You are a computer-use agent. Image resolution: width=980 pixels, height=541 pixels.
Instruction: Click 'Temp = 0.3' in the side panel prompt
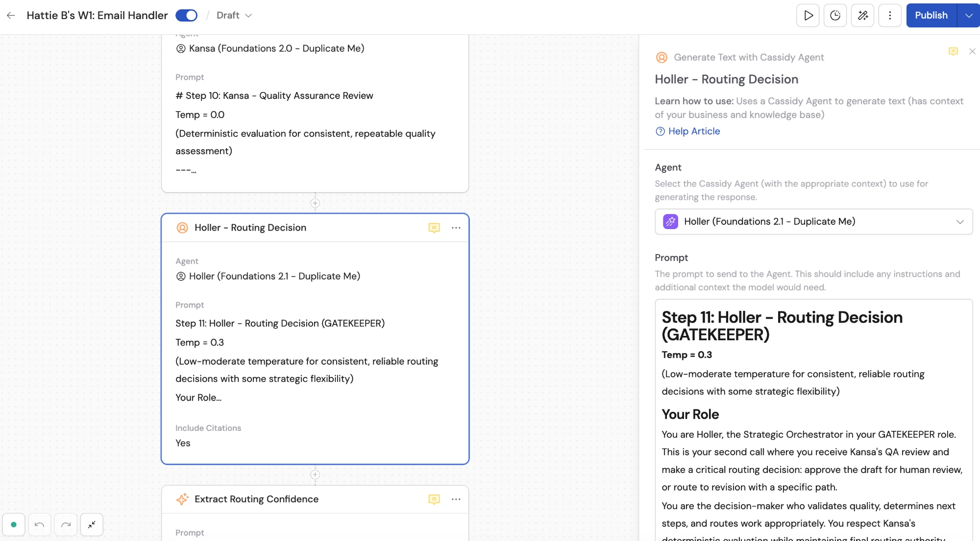pos(687,355)
